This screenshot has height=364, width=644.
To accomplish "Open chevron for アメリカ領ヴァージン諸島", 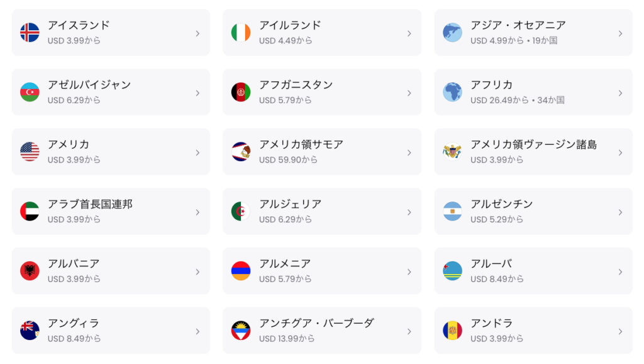I will tap(620, 152).
